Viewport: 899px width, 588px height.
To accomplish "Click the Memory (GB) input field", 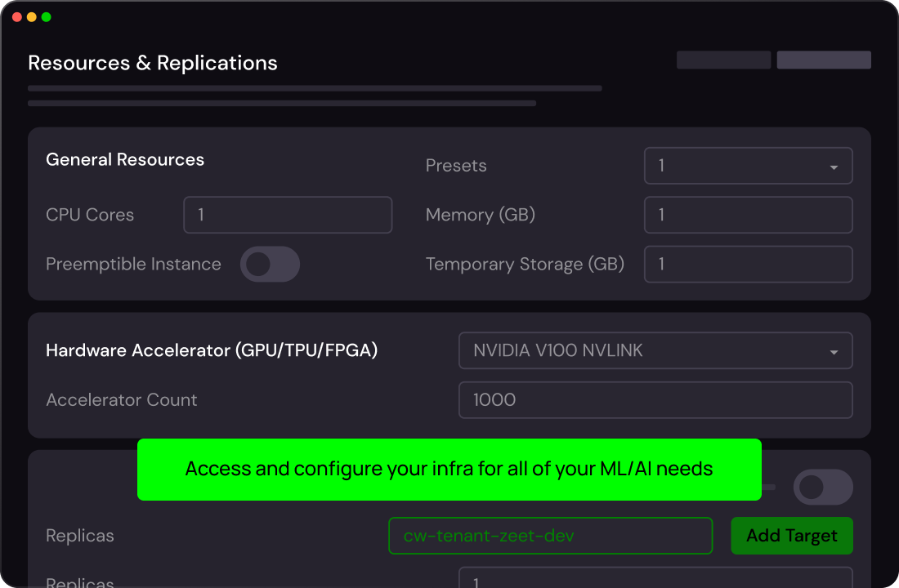I will 748,215.
